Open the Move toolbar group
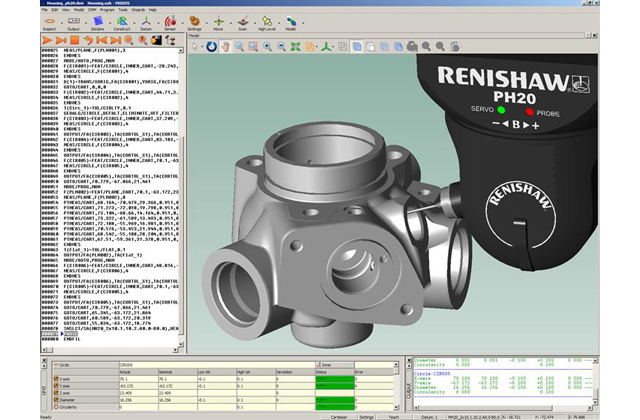 [218, 23]
